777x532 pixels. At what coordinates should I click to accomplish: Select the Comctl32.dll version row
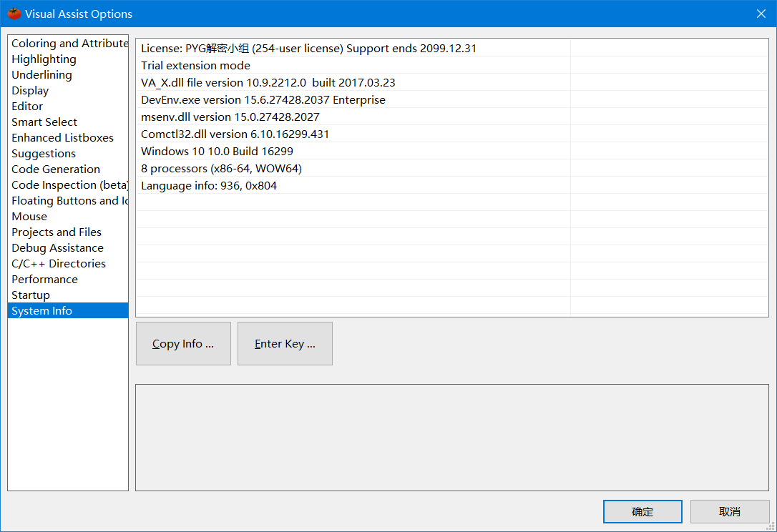(x=452, y=134)
